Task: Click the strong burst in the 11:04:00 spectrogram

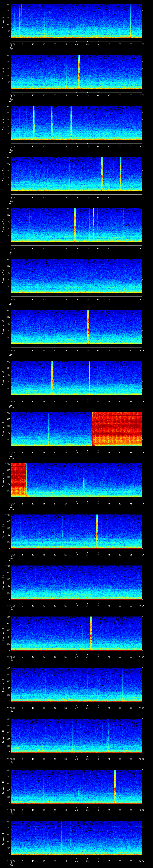Action: [79, 71]
